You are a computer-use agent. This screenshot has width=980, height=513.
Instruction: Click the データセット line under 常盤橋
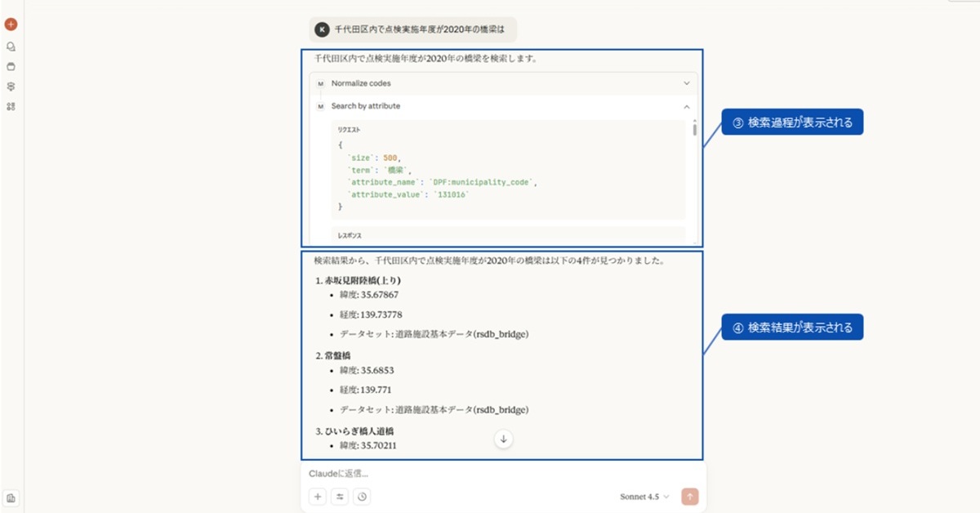(x=434, y=409)
